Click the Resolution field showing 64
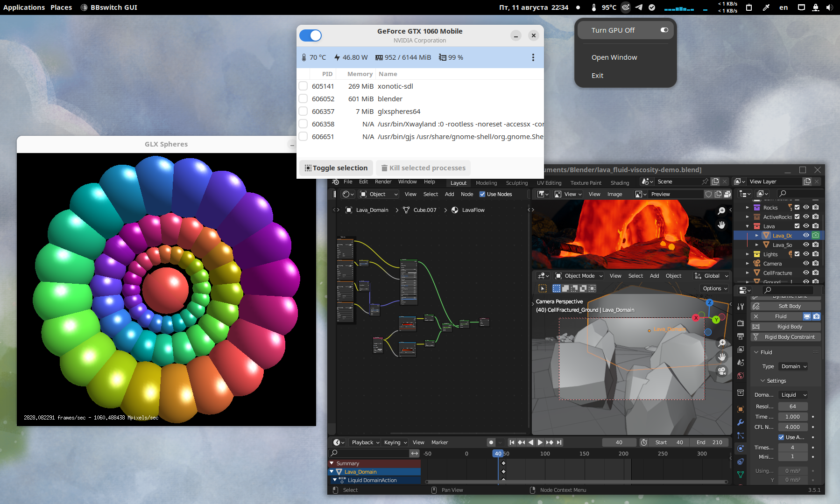The image size is (840, 504). [x=793, y=406]
